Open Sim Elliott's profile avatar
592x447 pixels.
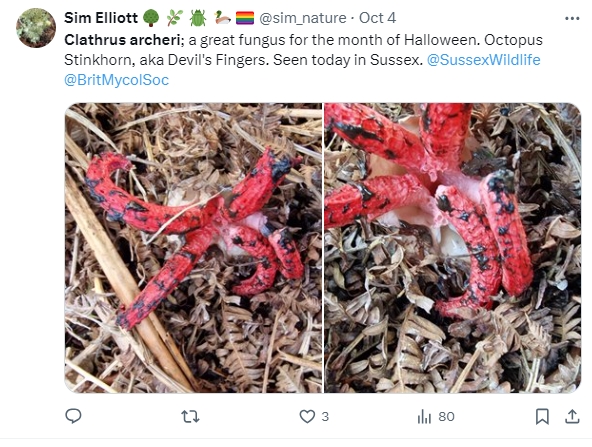[36, 28]
